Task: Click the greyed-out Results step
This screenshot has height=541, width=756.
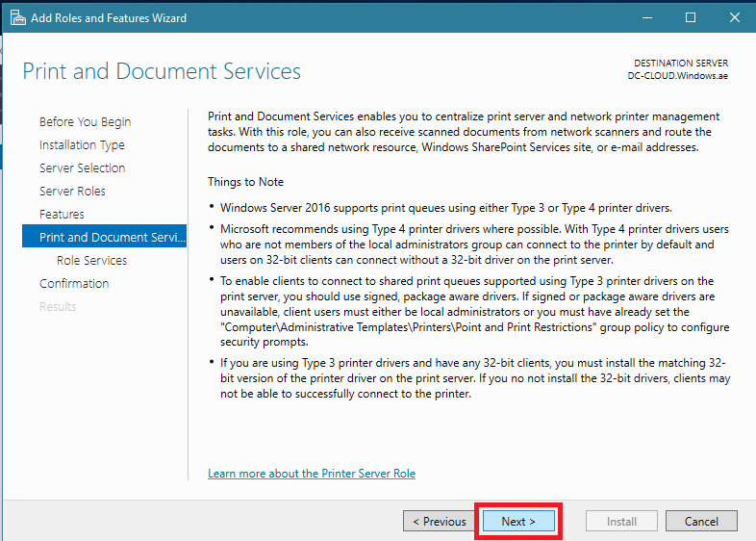Action: pos(58,307)
